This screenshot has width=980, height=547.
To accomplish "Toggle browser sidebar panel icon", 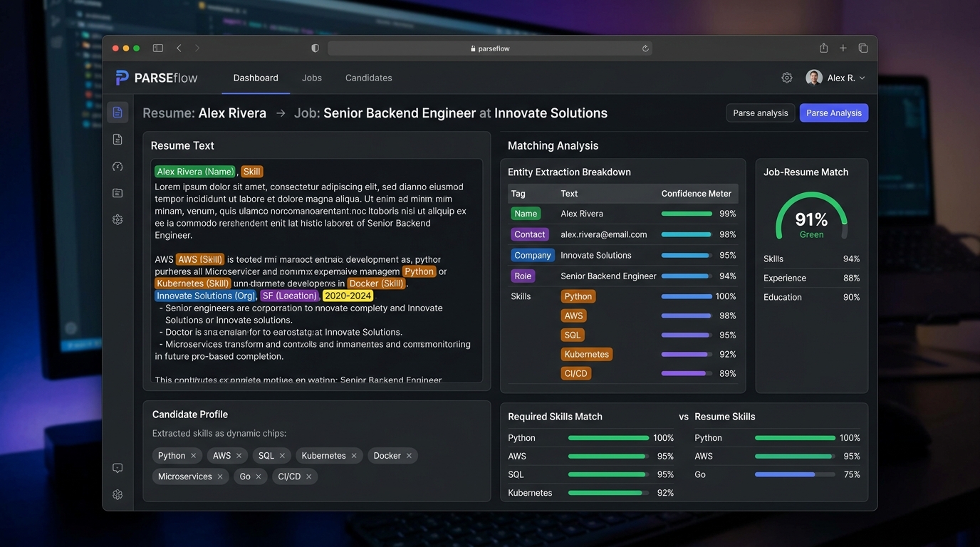I will pos(158,48).
